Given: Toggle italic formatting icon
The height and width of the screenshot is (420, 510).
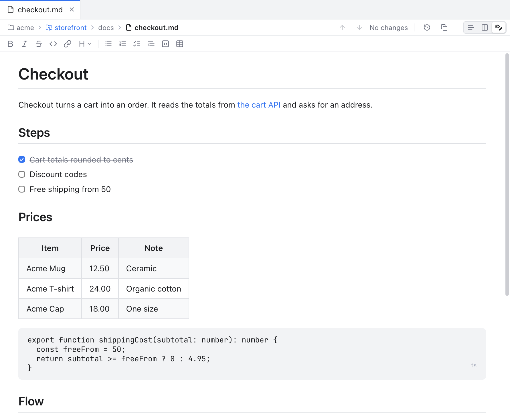Looking at the screenshot, I should click(x=25, y=44).
